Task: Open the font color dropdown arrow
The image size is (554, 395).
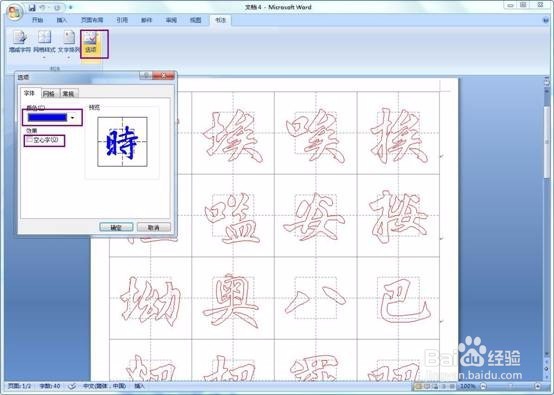Action: point(73,118)
